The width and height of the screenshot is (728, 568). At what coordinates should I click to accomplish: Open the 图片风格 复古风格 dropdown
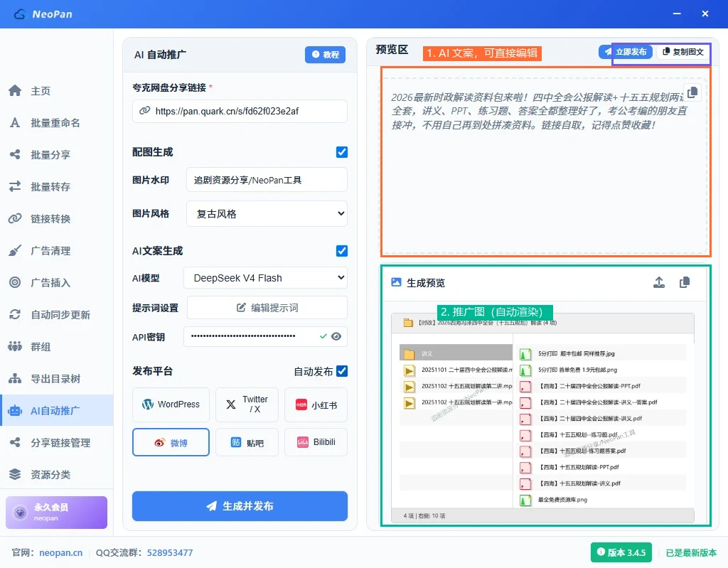(267, 214)
